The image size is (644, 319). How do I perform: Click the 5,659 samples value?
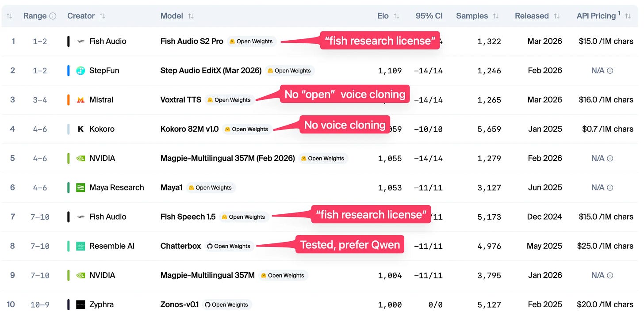(x=489, y=129)
